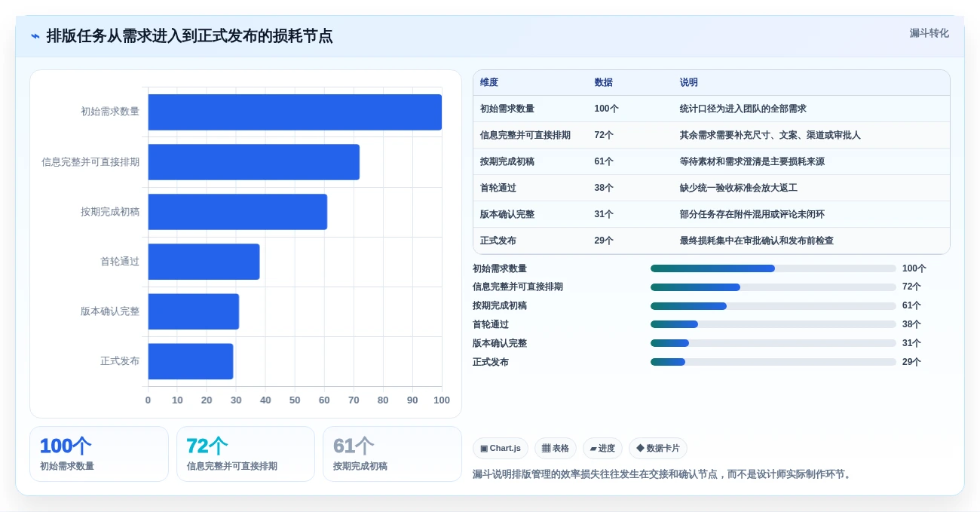980x512 pixels.
Task: Click progress list label 版本确认完整
Action: click(500, 343)
